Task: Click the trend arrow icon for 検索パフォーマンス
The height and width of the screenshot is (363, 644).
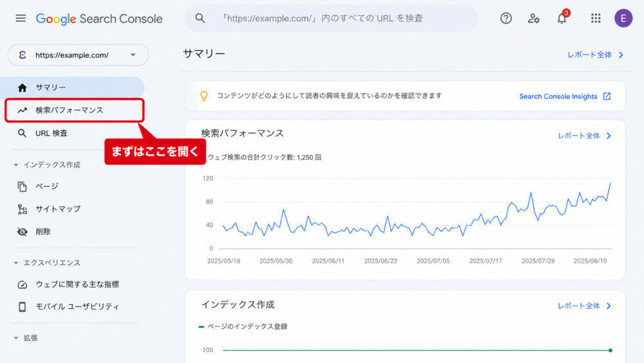Action: pos(22,110)
